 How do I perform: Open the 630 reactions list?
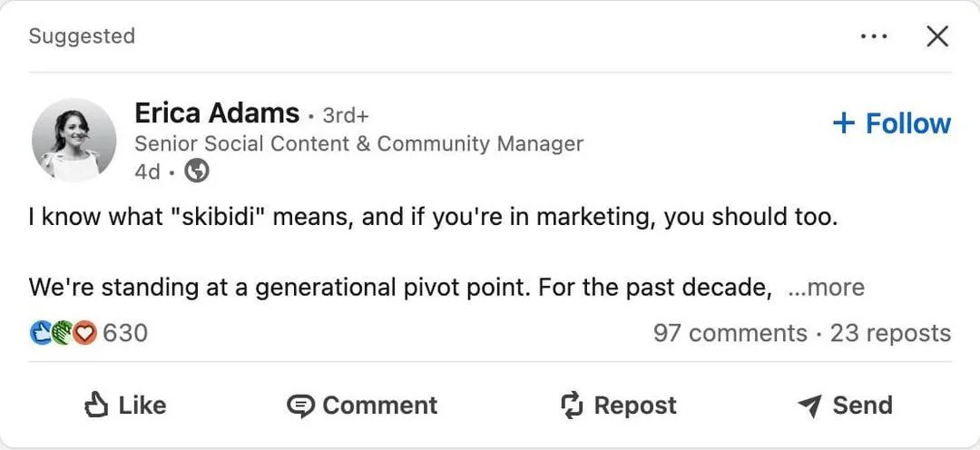[x=125, y=332]
